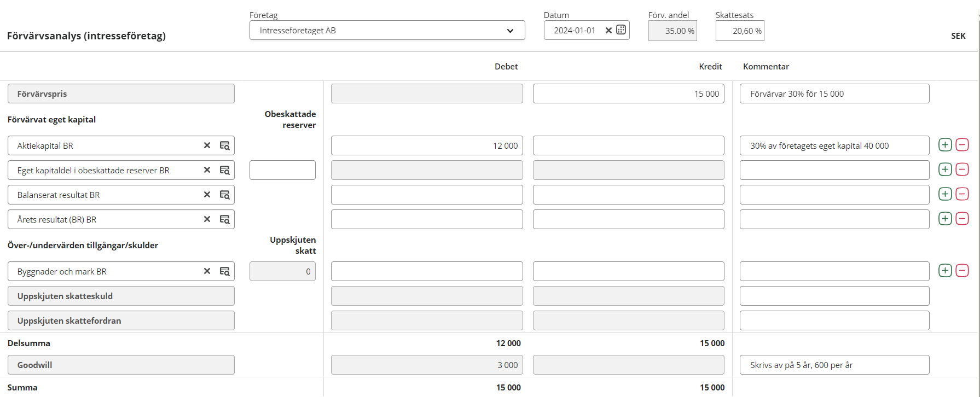
Task: Expand the Företag dropdown
Action: (509, 31)
